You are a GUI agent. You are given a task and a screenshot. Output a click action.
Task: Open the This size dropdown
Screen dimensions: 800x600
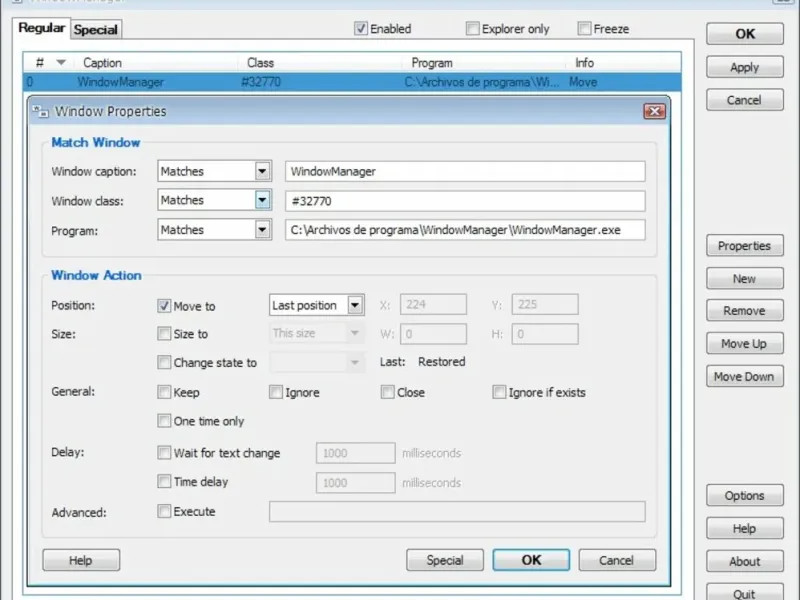tap(355, 333)
